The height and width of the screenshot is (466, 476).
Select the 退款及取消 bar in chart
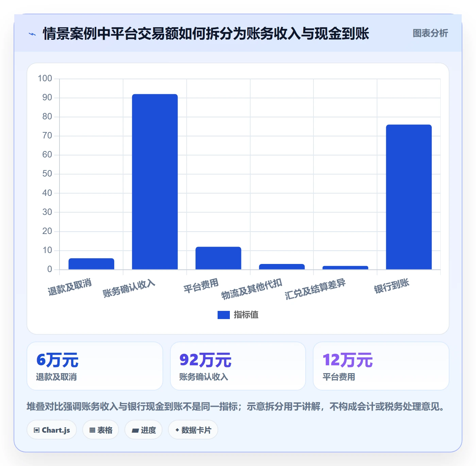point(91,264)
